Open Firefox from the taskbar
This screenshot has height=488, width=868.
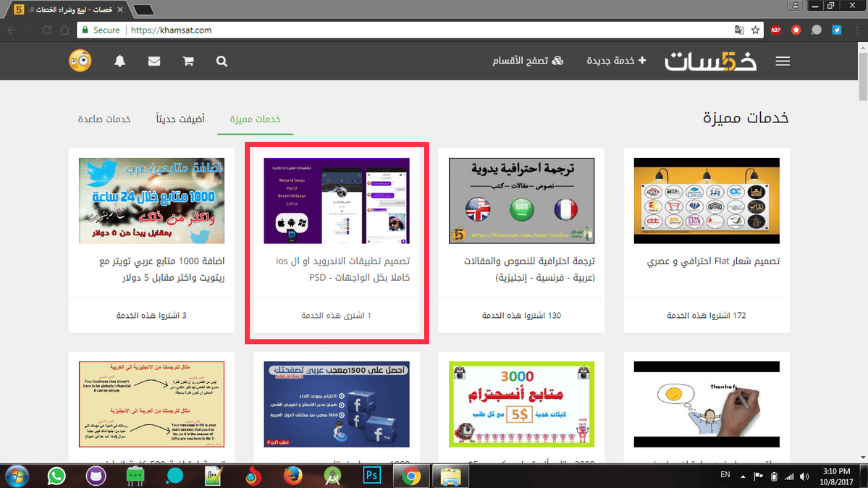tap(293, 476)
